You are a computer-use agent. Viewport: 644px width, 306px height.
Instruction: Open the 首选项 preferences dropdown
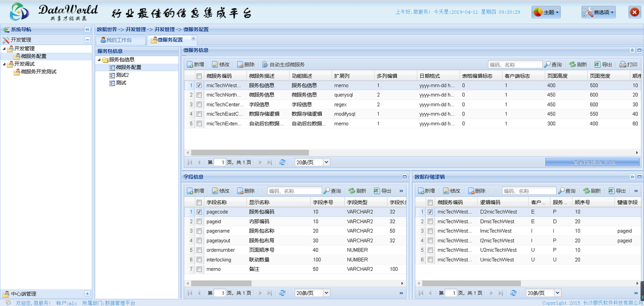(x=598, y=12)
